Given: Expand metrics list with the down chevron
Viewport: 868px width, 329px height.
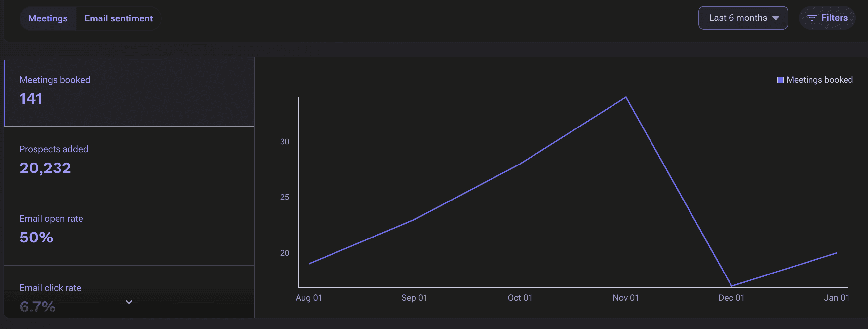Looking at the screenshot, I should 129,302.
